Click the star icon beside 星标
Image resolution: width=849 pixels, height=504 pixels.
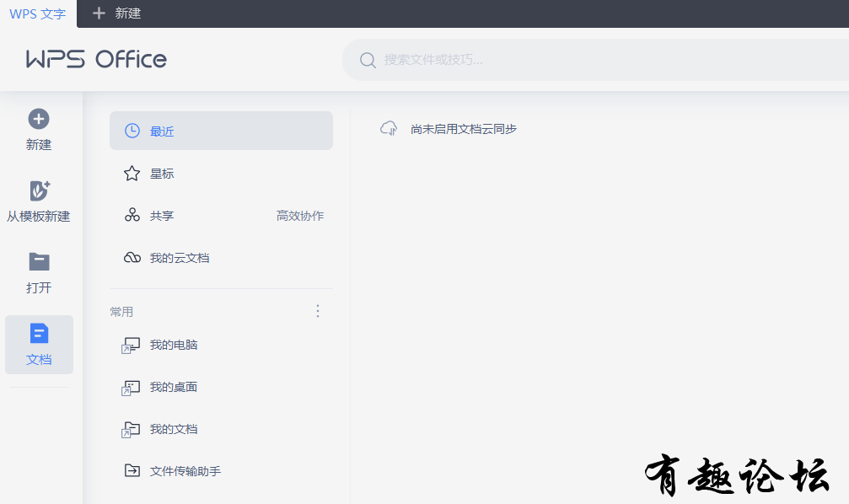(x=132, y=174)
